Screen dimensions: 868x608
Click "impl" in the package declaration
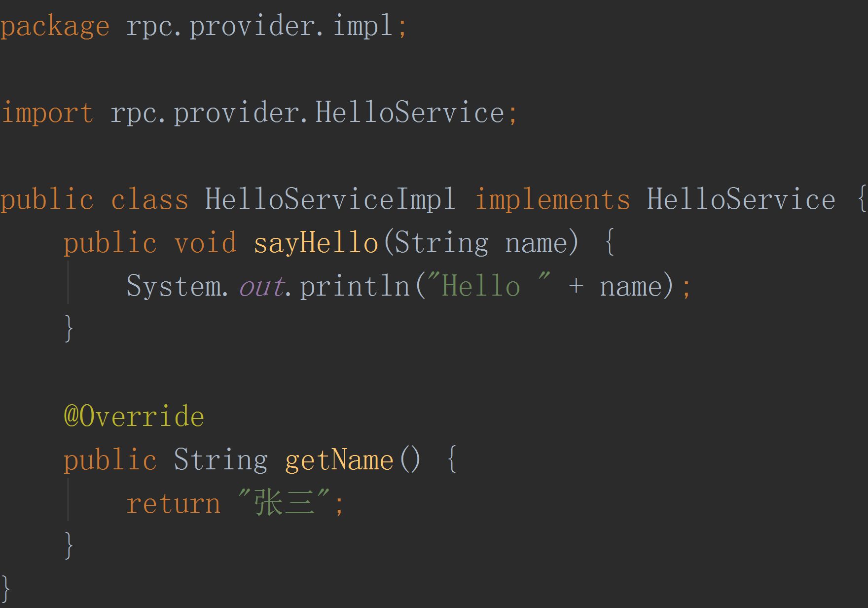pos(362,26)
